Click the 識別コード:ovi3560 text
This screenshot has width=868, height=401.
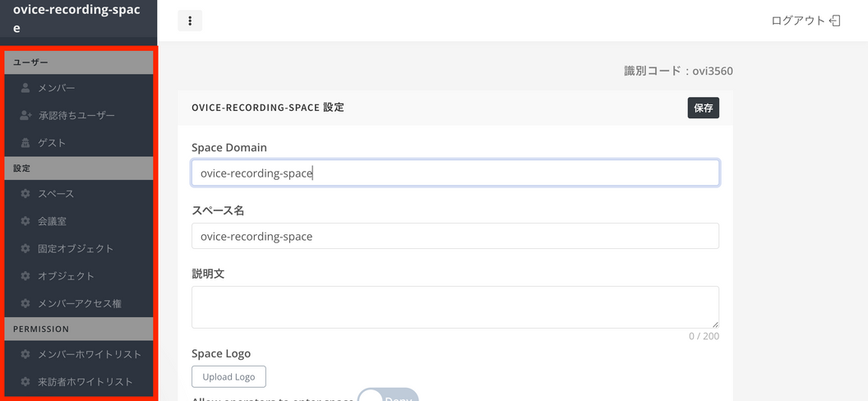click(678, 71)
